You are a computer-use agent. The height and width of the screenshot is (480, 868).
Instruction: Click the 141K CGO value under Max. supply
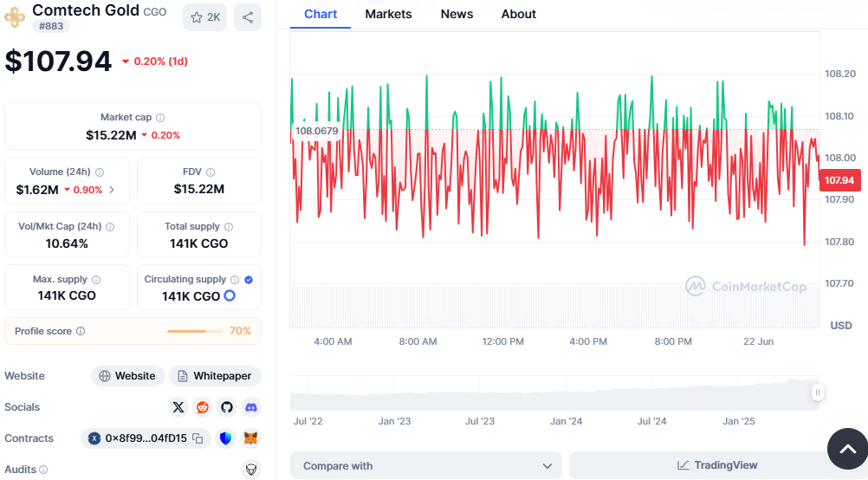[67, 295]
